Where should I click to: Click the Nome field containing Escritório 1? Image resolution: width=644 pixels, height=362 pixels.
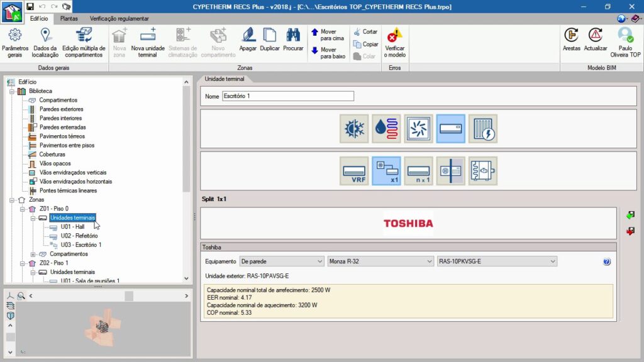coord(288,96)
